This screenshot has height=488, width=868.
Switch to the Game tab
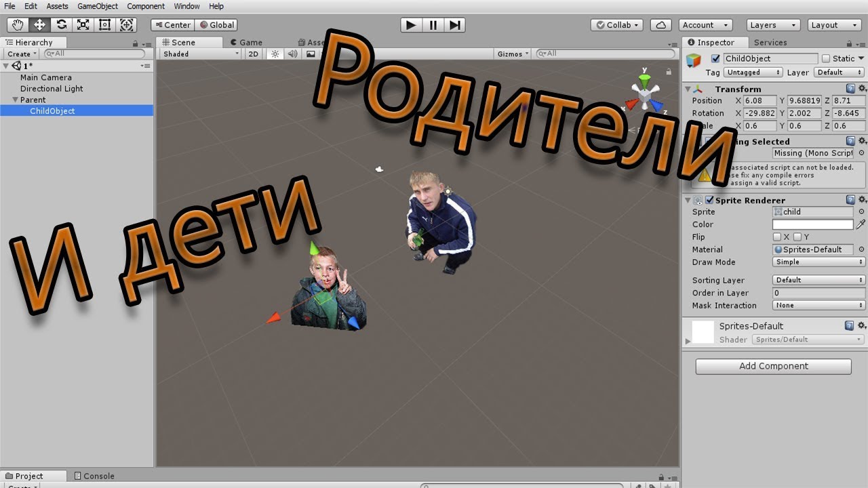click(245, 42)
